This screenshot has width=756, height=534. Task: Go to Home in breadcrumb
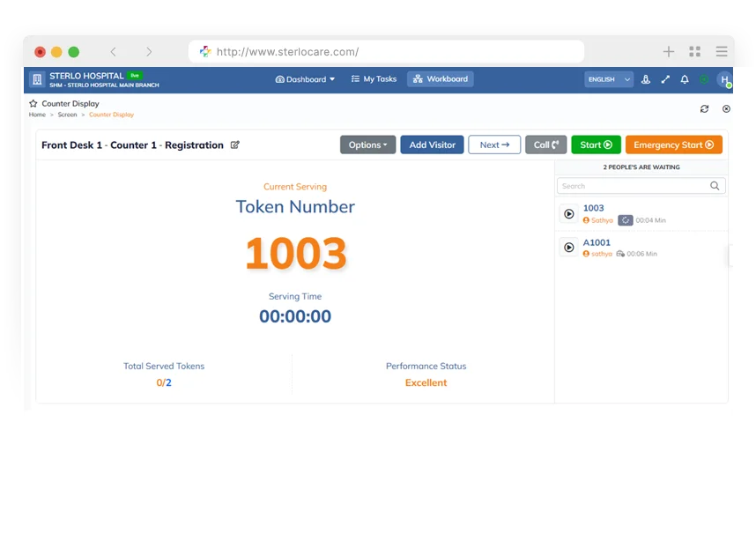point(37,115)
